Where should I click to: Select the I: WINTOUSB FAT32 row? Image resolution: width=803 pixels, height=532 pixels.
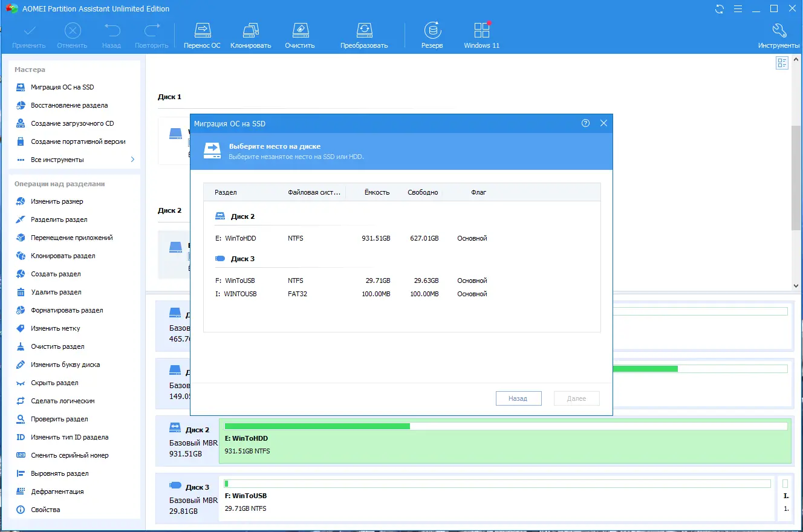(x=401, y=294)
